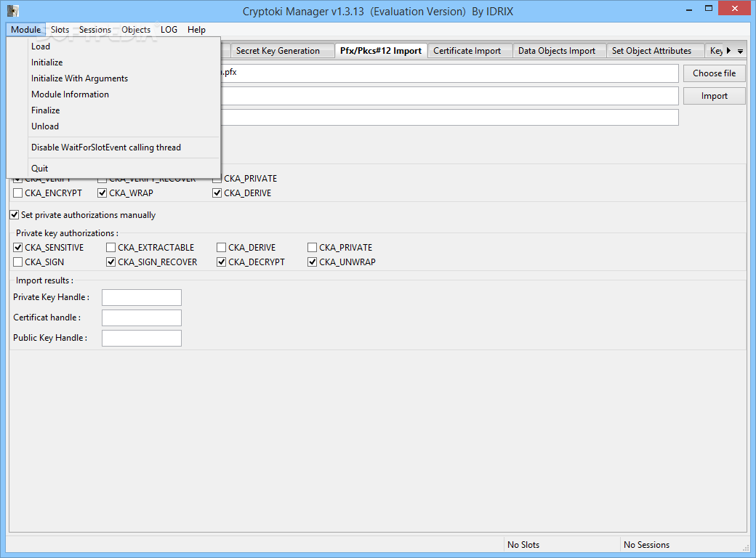Click the Cryptoki Manager app icon in title bar
The height and width of the screenshot is (558, 756).
coord(13,11)
